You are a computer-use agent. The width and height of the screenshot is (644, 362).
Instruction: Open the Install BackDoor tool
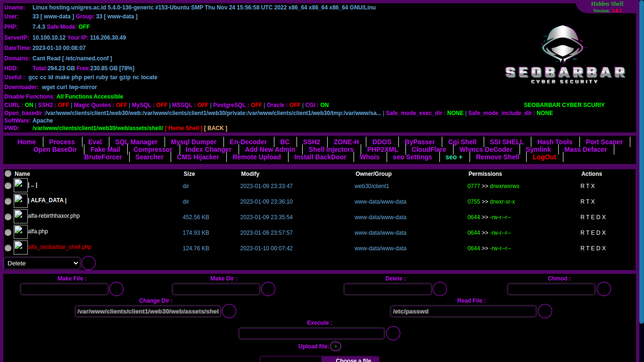tap(320, 157)
